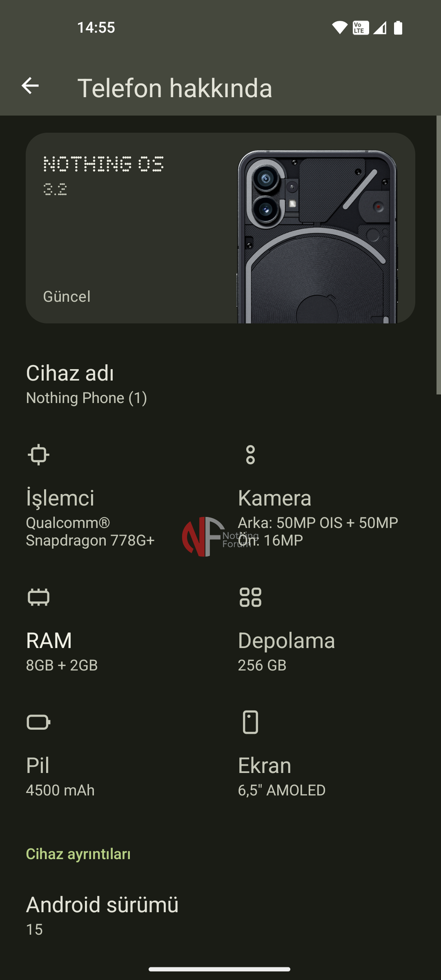The width and height of the screenshot is (441, 980).
Task: Tap the back arrow icon
Action: pos(30,86)
